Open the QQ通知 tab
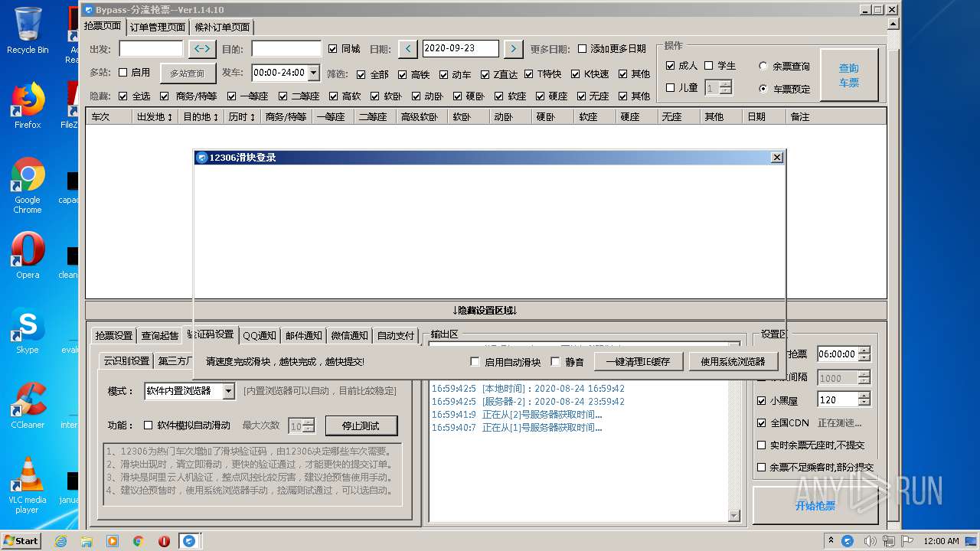980x551 pixels. click(x=260, y=335)
